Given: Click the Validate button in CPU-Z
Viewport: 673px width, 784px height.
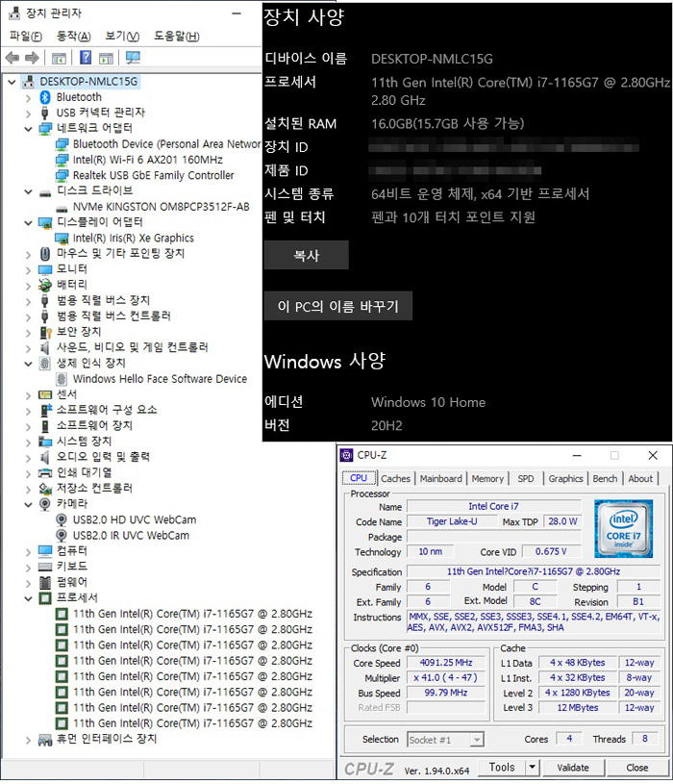Looking at the screenshot, I should tap(572, 768).
